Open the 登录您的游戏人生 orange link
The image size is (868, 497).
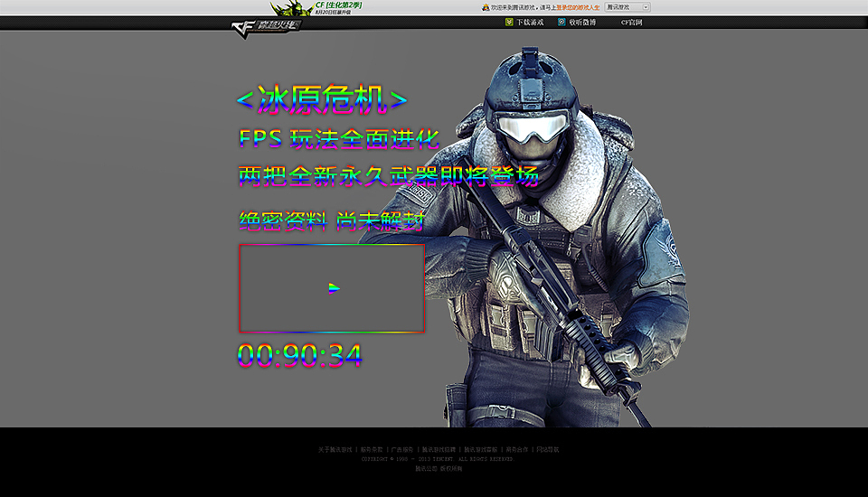578,8
